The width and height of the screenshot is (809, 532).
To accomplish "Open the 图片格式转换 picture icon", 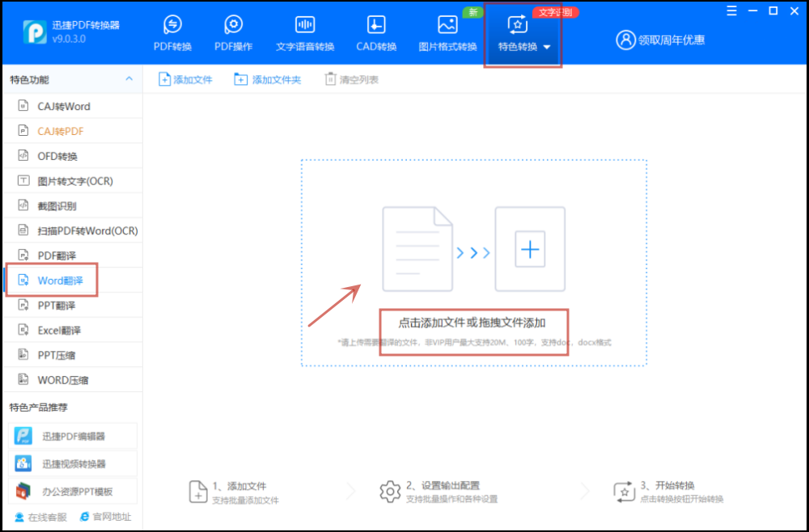I will pyautogui.click(x=447, y=24).
